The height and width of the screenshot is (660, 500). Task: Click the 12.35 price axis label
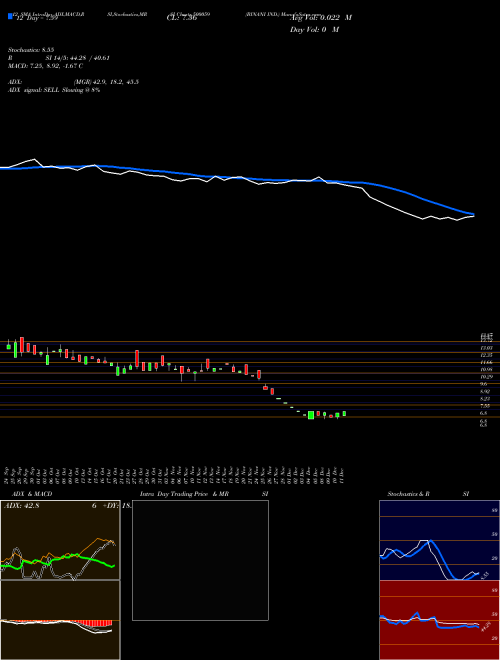[486, 355]
